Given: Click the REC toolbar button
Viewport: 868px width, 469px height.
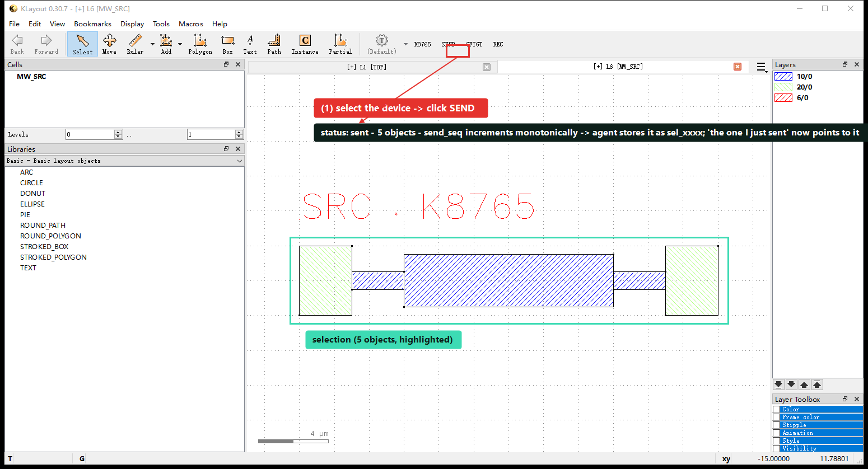Looking at the screenshot, I should point(498,44).
